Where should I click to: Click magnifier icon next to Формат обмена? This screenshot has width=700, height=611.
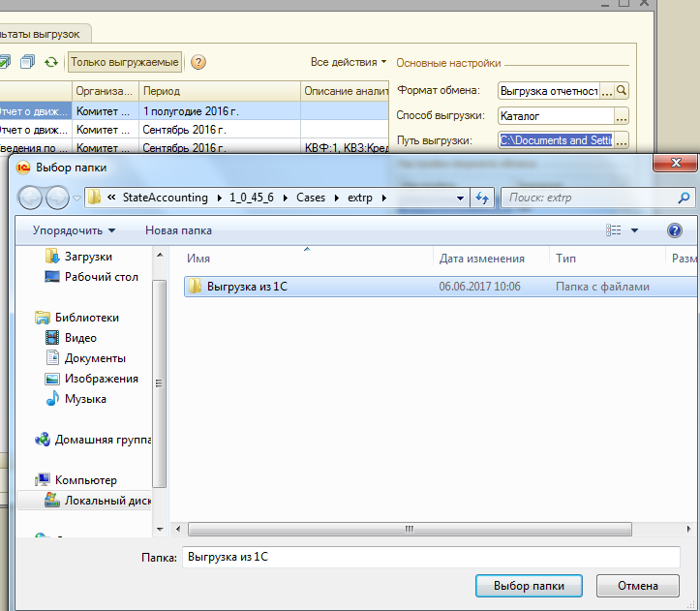coord(621,91)
